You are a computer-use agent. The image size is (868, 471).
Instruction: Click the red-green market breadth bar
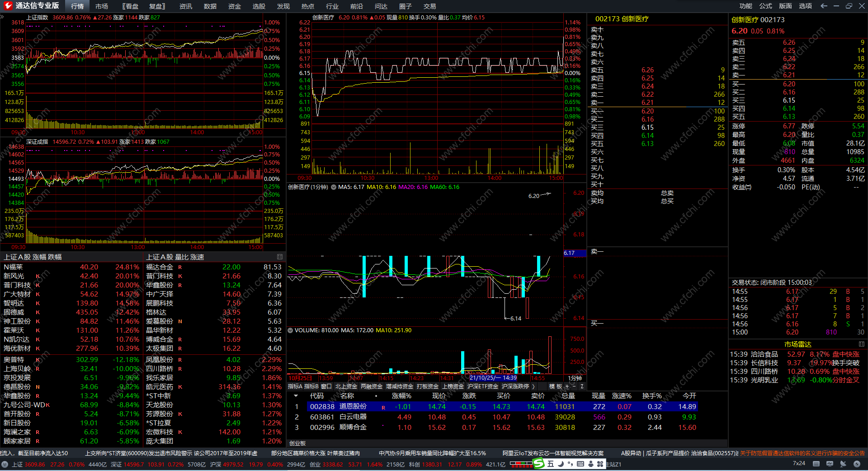pos(521,464)
